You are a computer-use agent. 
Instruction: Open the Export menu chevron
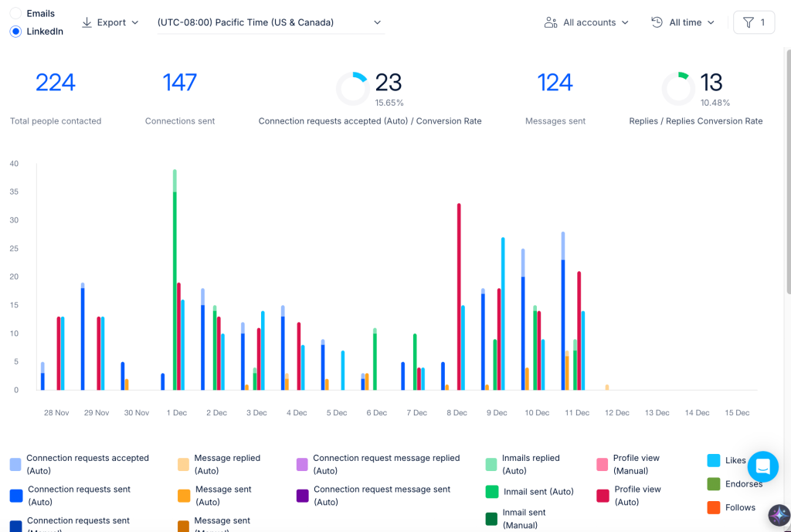(134, 22)
